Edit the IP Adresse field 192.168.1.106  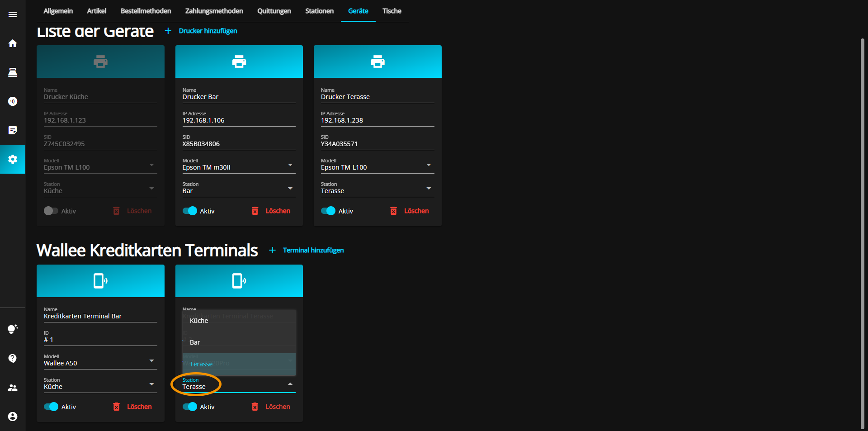click(239, 118)
